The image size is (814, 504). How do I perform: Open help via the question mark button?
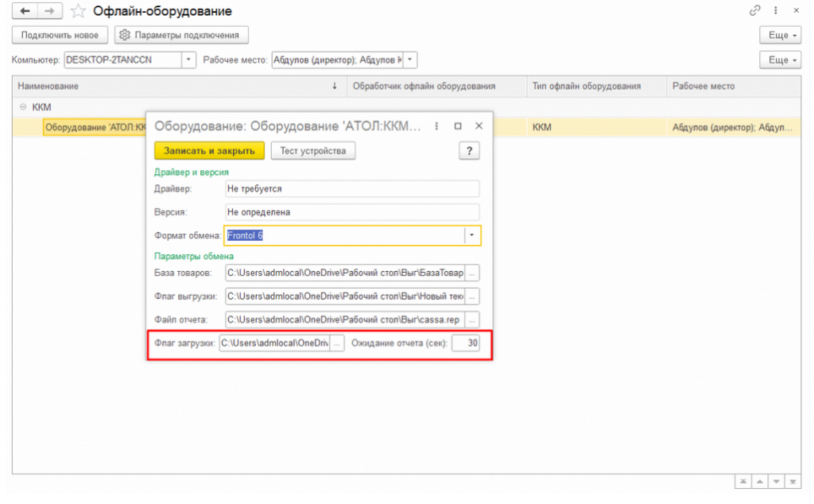point(469,151)
